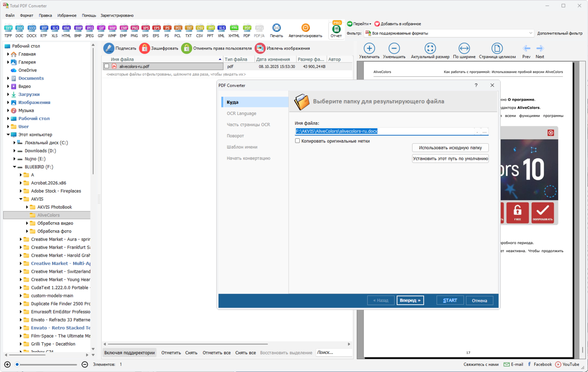This screenshot has height=372, width=588.
Task: Open the dialog Help question mark
Action: [x=476, y=85]
